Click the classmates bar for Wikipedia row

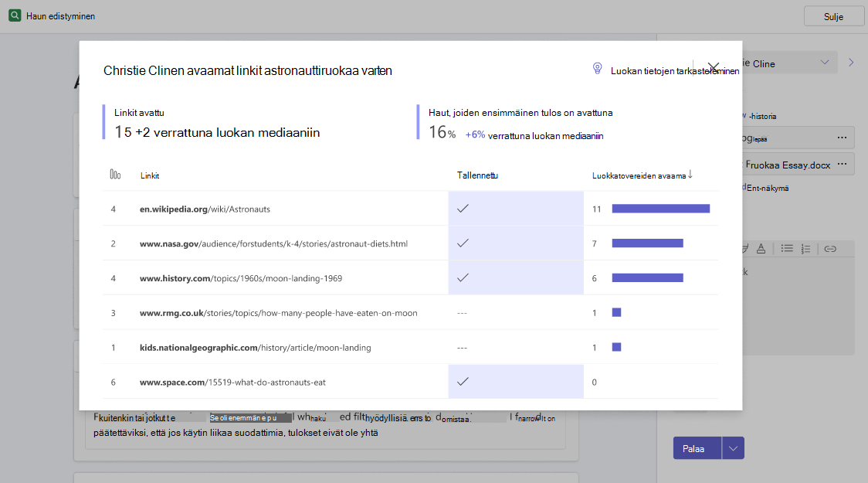click(661, 209)
